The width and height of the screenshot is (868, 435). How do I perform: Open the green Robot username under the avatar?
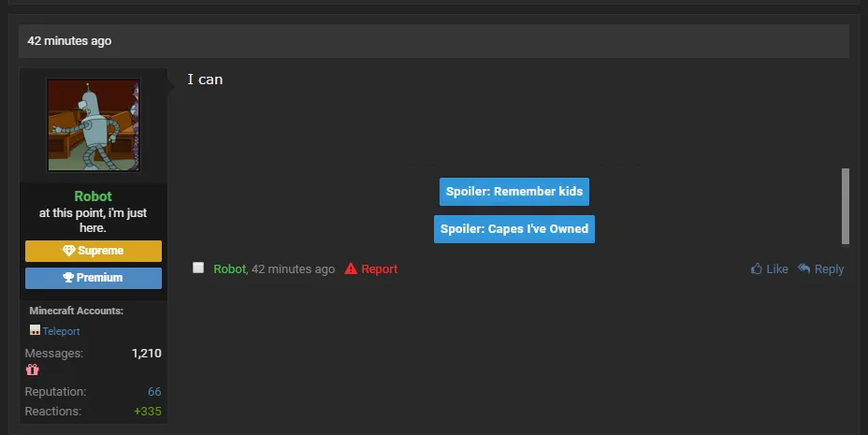click(94, 196)
